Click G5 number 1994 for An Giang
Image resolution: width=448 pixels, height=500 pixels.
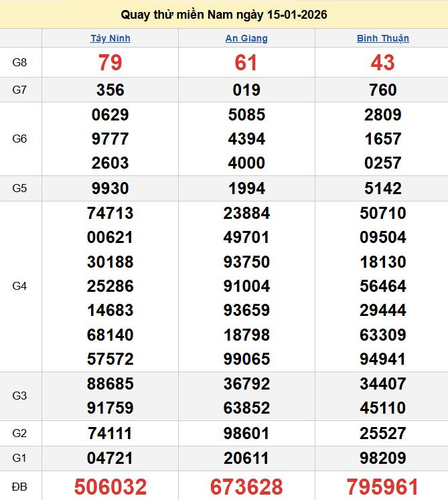click(246, 188)
